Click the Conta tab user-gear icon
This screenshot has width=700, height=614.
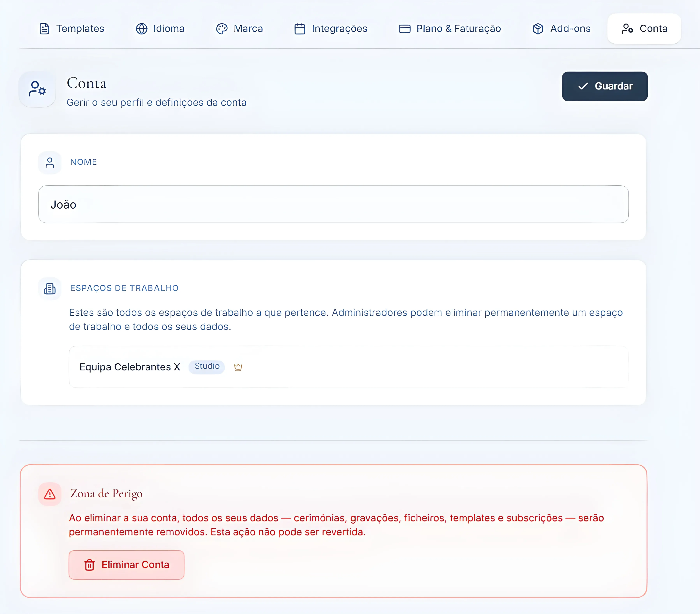(x=627, y=29)
